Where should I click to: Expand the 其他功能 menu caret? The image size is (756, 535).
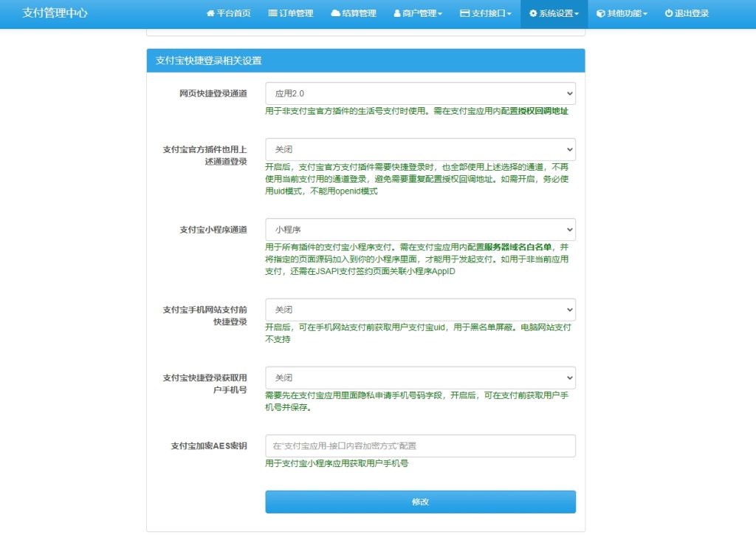(645, 14)
